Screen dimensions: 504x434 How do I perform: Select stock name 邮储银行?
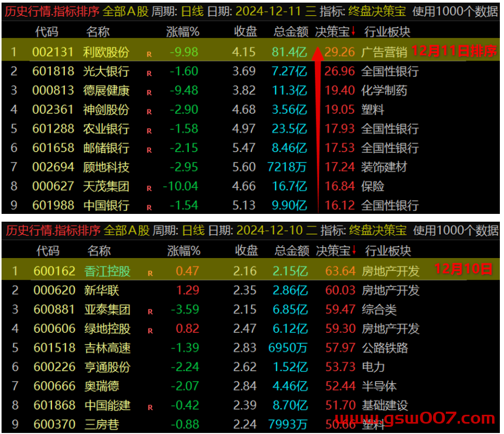click(106, 148)
